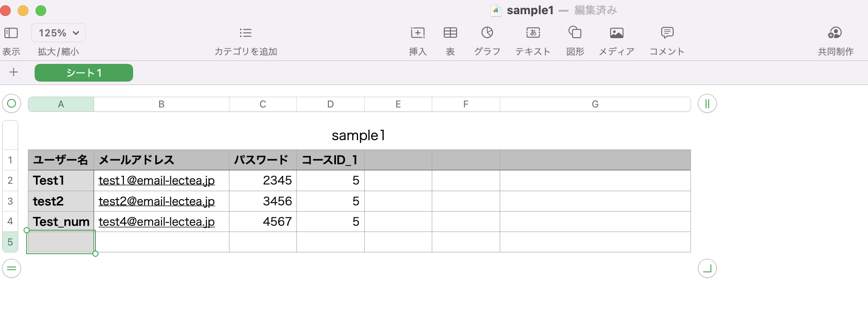Click the add-row handle below row numbers
The height and width of the screenshot is (322, 868).
[12, 268]
